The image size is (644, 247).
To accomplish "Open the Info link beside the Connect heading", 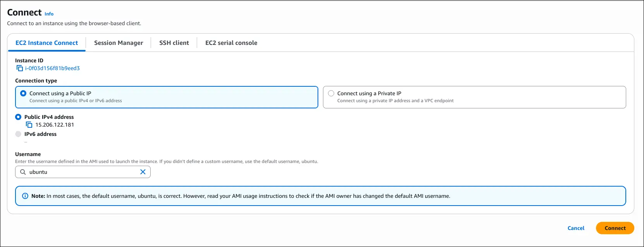I will [49, 14].
